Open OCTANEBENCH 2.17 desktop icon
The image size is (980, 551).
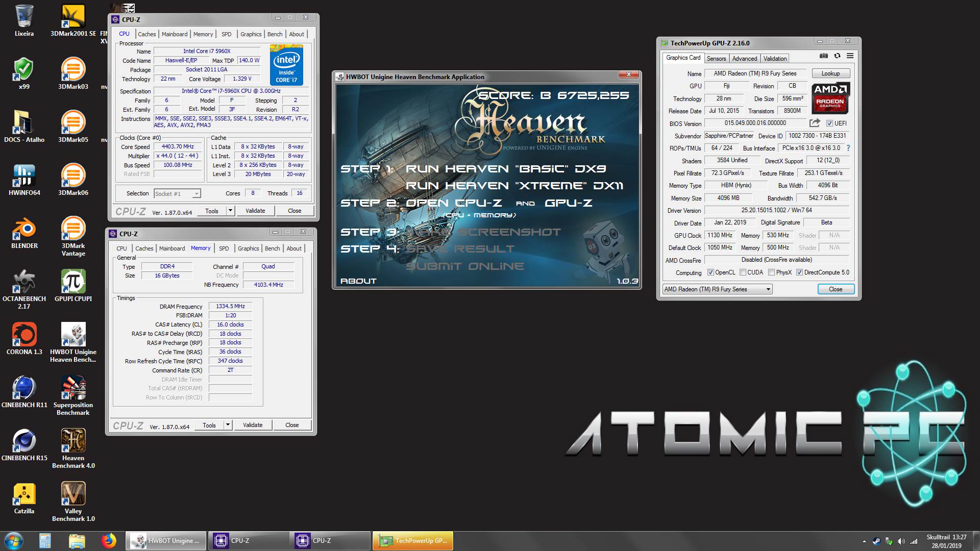point(24,289)
